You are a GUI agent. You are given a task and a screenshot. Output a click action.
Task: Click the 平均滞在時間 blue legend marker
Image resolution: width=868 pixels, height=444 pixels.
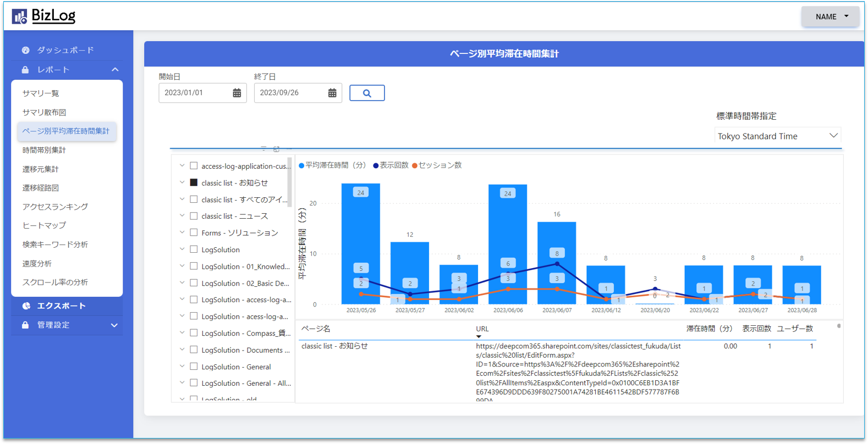click(301, 165)
